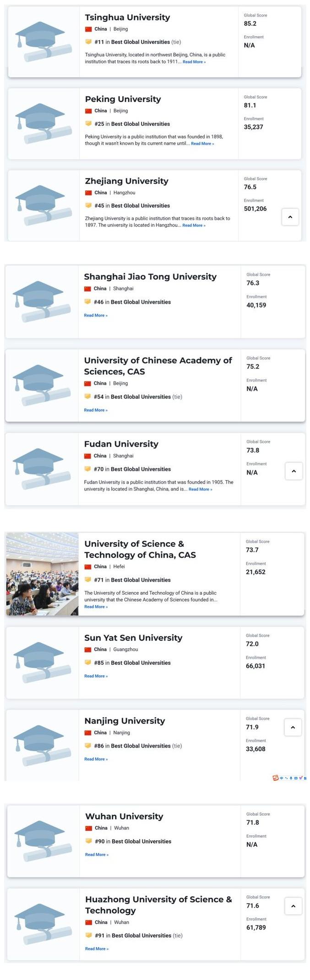
Task: Collapse the Zhejiang University card with arrow button
Action: pyautogui.click(x=290, y=217)
